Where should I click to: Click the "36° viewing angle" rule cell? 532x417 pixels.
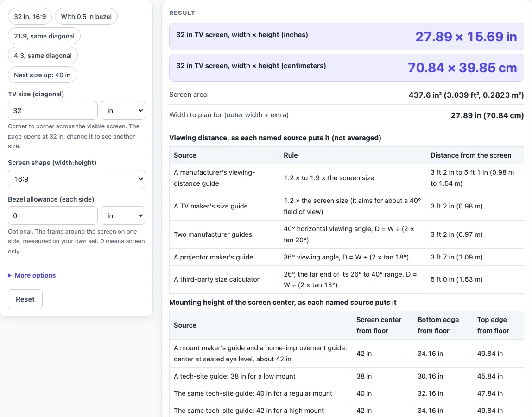point(353,257)
